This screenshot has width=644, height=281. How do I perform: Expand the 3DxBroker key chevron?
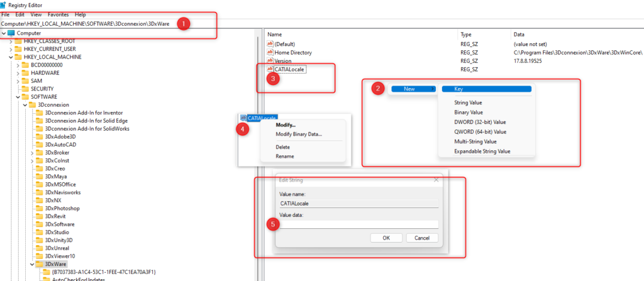[32, 152]
